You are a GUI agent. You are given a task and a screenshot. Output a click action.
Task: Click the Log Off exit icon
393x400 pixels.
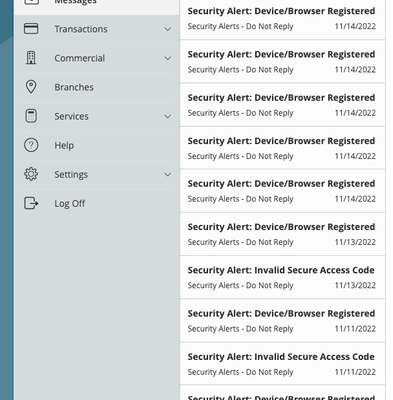tap(31, 203)
